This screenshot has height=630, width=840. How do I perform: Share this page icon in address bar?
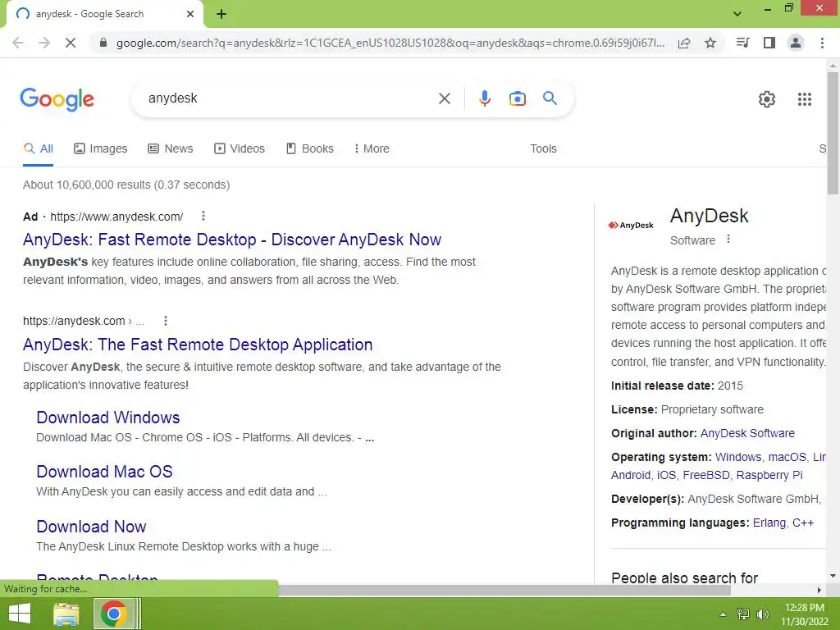pyautogui.click(x=684, y=43)
